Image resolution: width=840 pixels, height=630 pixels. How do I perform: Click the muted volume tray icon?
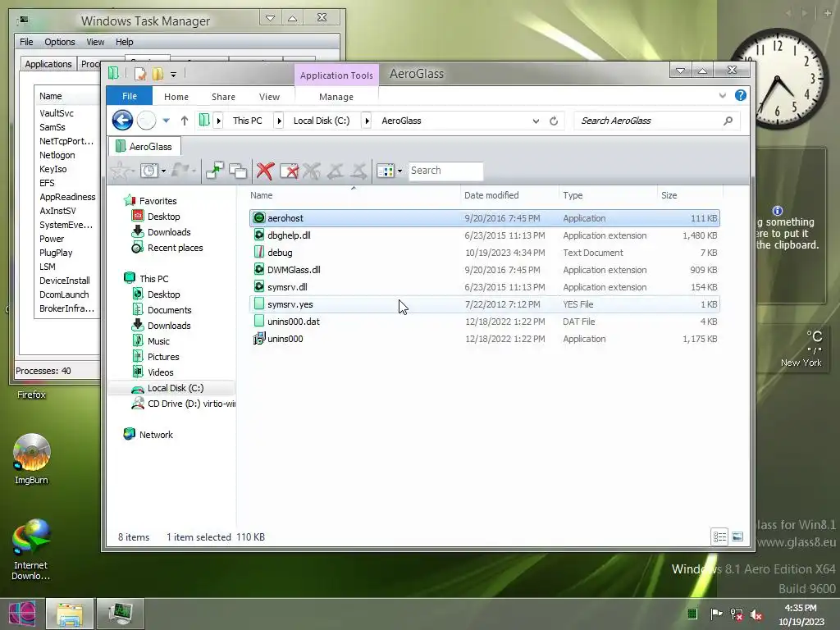[756, 614]
